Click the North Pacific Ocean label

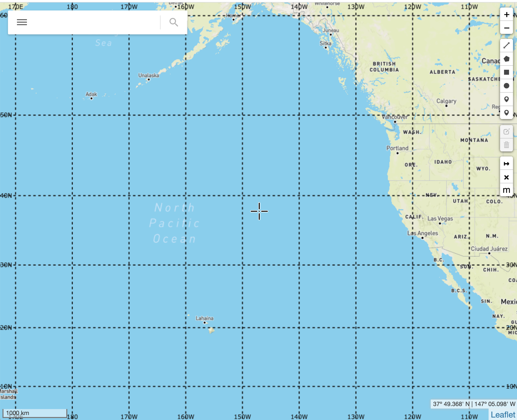click(x=174, y=223)
